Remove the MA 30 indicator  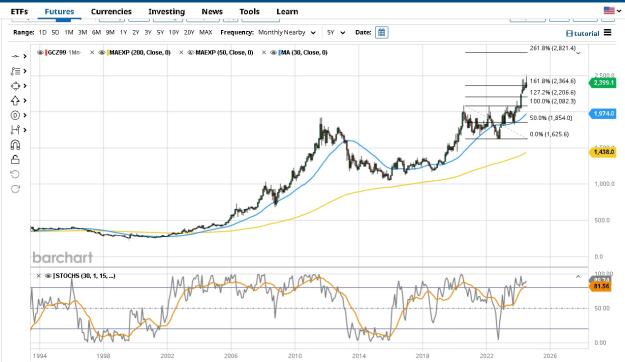(x=263, y=52)
